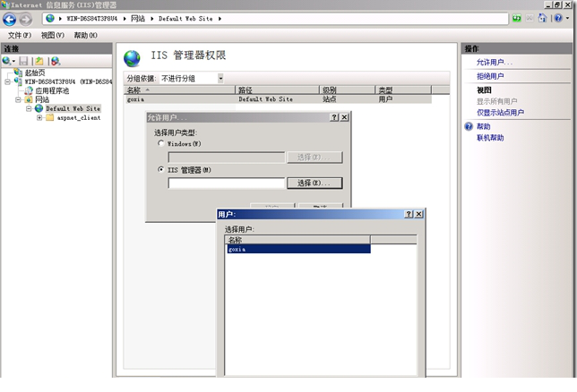This screenshot has width=577, height=392.
Task: Click Default Web Site path cell
Action: [x=266, y=99]
